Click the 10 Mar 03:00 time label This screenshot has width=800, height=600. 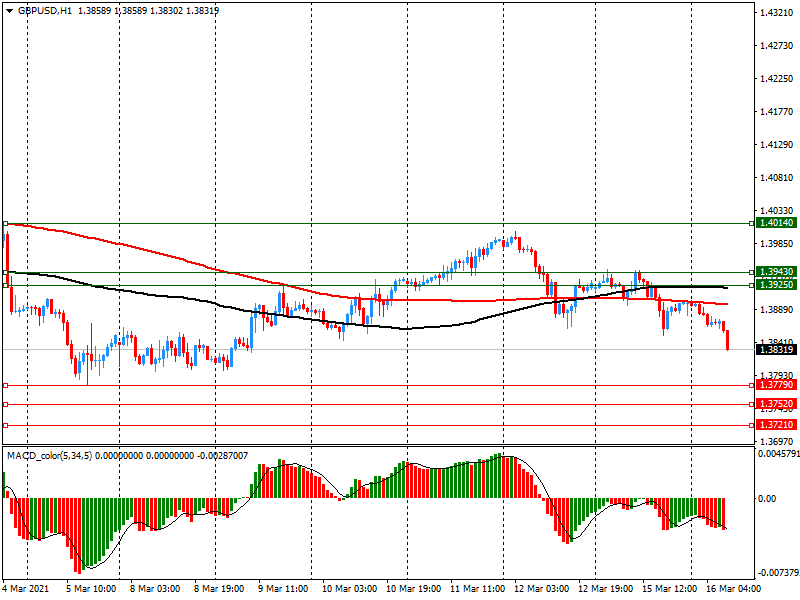[x=349, y=589]
